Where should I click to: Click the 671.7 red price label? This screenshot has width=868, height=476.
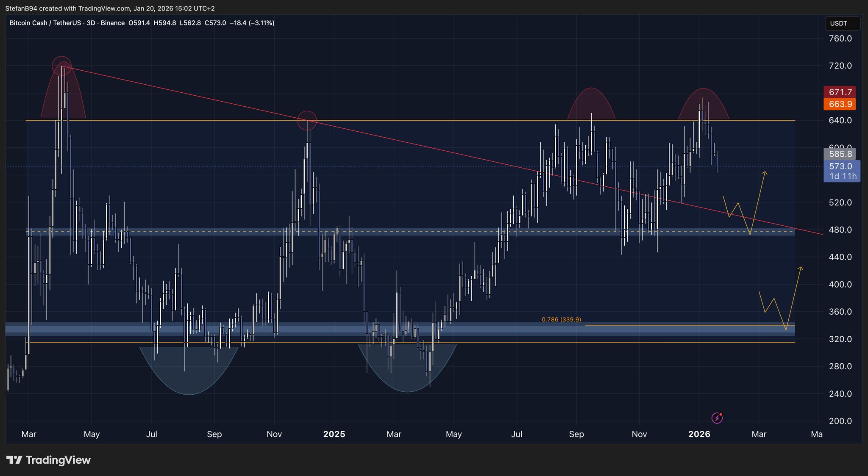point(840,92)
